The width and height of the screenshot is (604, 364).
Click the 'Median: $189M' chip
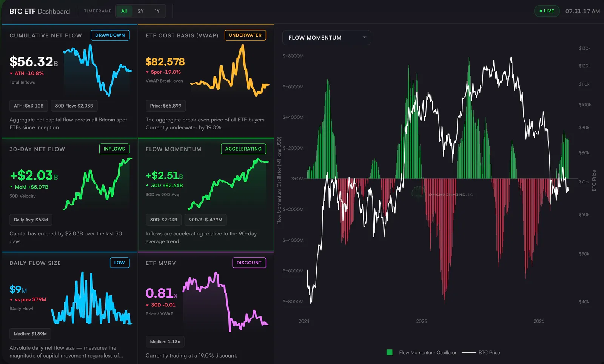pyautogui.click(x=30, y=334)
